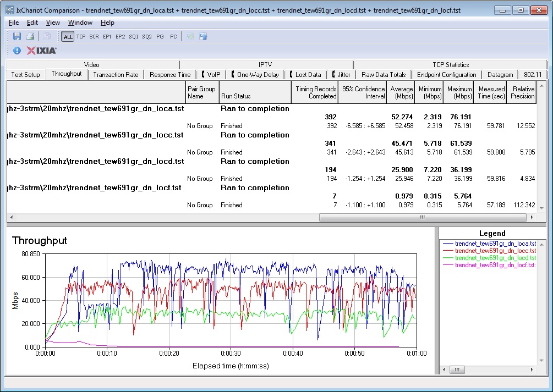553x392 pixels.
Task: Click the blue loca.tst legend entry
Action: (490, 244)
